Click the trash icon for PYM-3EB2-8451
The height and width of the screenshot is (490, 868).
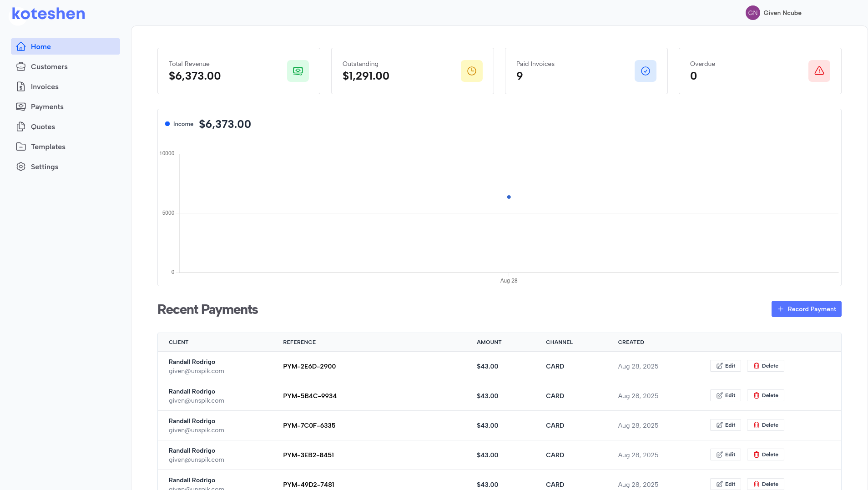757,455
